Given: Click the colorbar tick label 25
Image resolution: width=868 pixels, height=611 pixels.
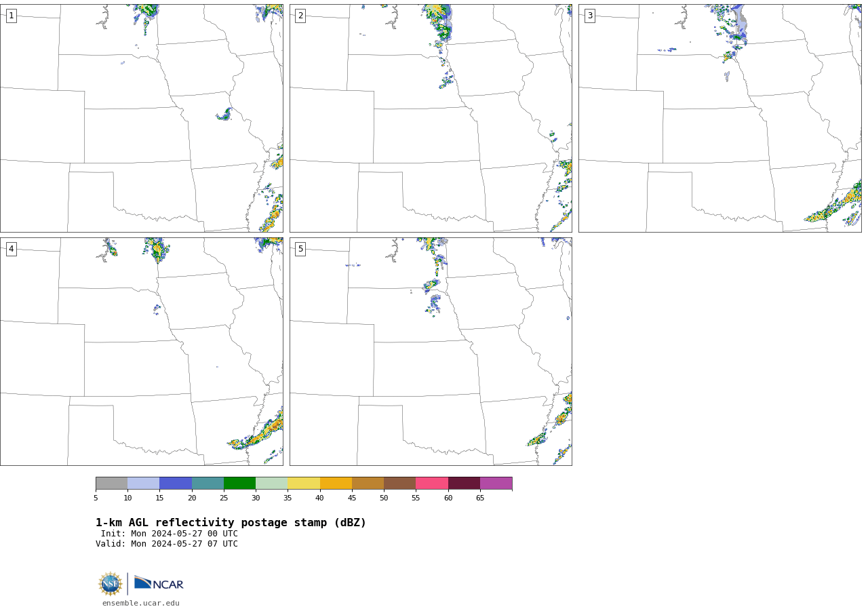Looking at the screenshot, I should [x=224, y=498].
